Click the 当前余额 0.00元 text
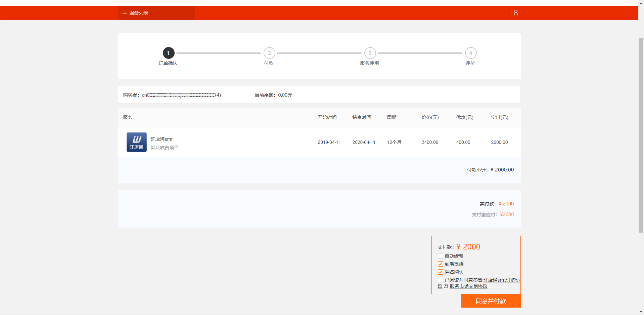 (x=273, y=95)
